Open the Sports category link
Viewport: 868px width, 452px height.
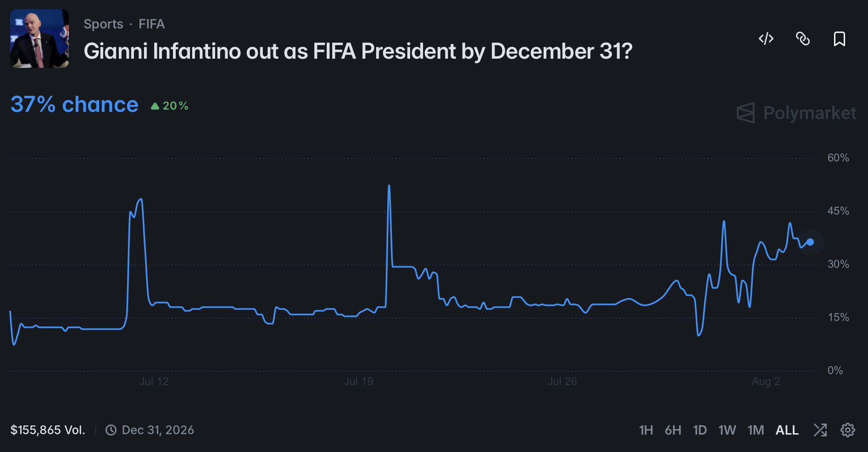pyautogui.click(x=103, y=24)
